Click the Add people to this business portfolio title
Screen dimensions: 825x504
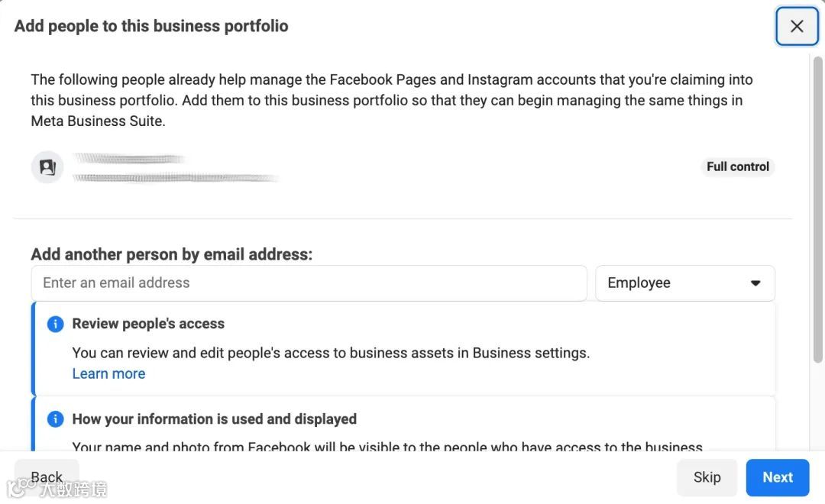[x=151, y=26]
